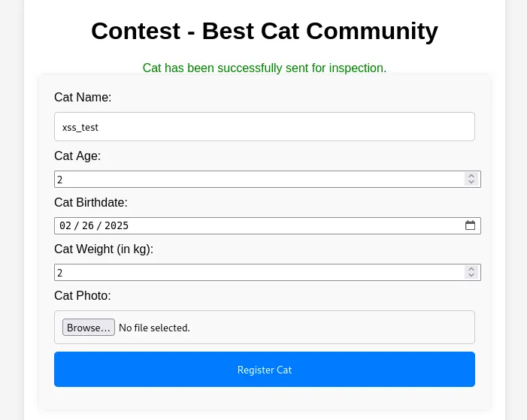
Task: Select the Cat Weight number field
Action: click(x=268, y=273)
